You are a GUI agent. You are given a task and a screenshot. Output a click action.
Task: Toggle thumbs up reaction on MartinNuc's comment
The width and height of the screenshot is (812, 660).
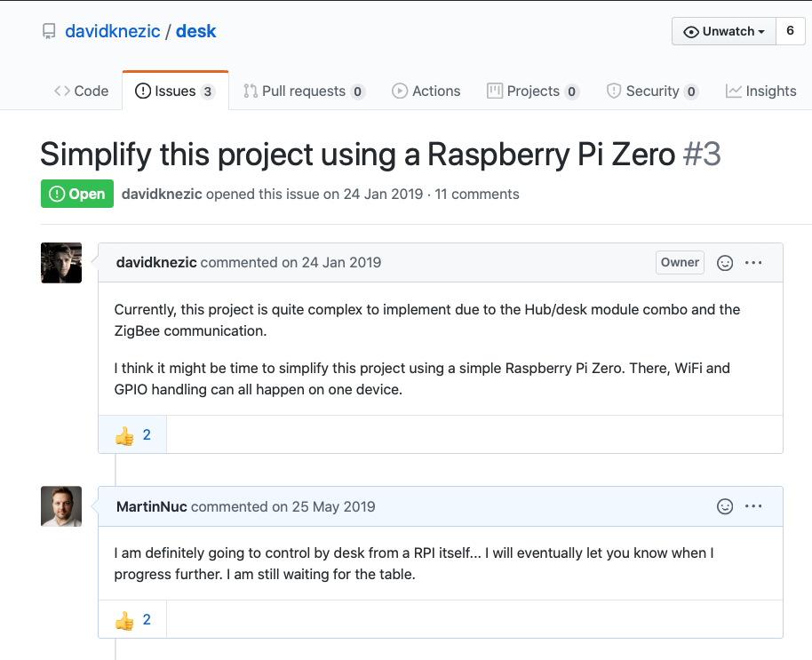pyautogui.click(x=132, y=620)
